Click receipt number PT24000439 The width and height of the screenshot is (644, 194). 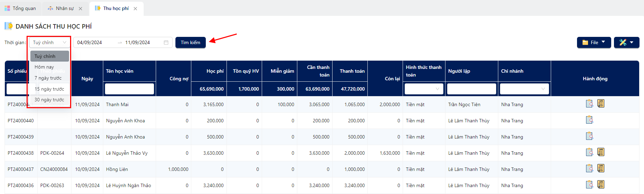pos(21,137)
